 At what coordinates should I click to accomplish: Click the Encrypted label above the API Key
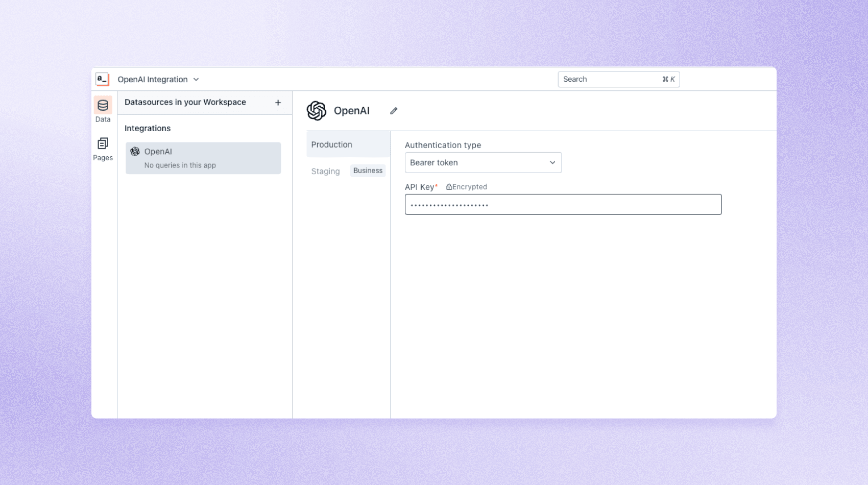tap(470, 186)
